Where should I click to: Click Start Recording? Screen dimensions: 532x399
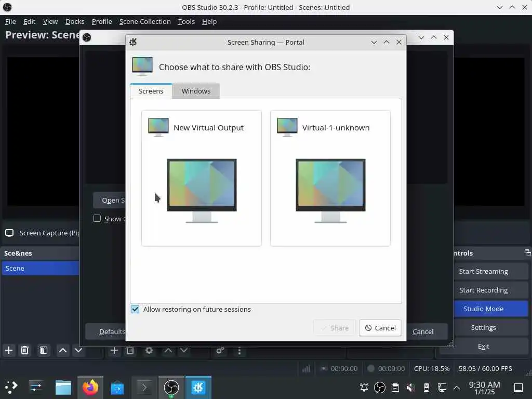[490, 290]
